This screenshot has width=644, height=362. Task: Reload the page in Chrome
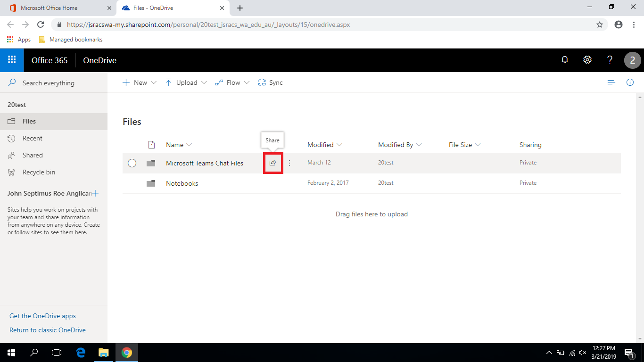(x=41, y=25)
